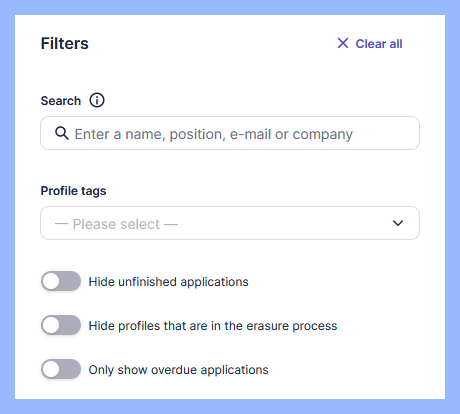Click gray track of the overdue applications switch
The image size is (460, 414).
[x=70, y=369]
